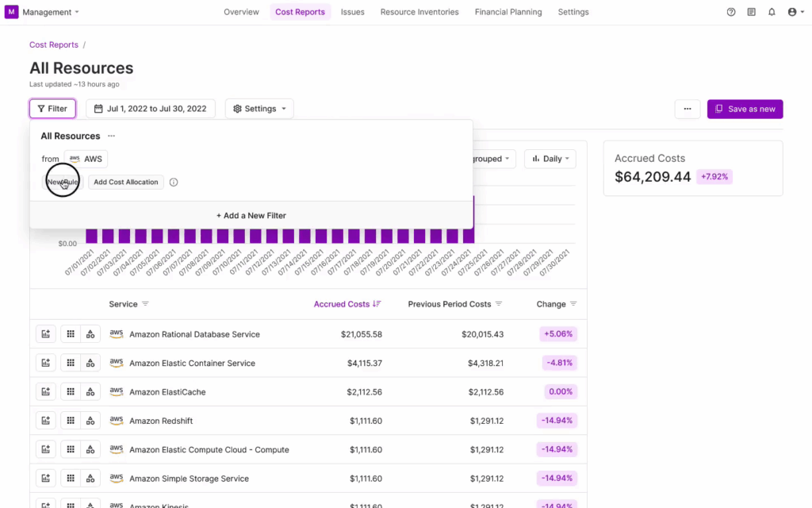
Task: Open the user account menu dropdown
Action: [x=796, y=12]
